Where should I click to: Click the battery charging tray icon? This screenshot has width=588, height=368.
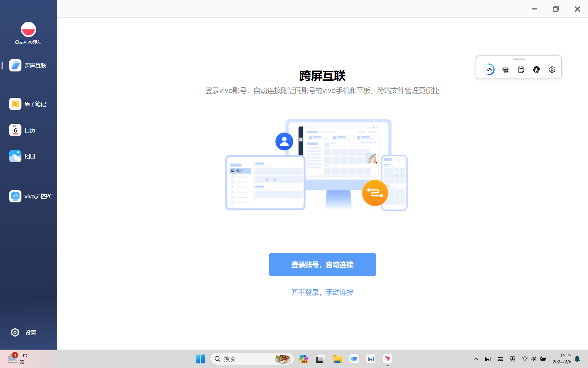(x=543, y=359)
